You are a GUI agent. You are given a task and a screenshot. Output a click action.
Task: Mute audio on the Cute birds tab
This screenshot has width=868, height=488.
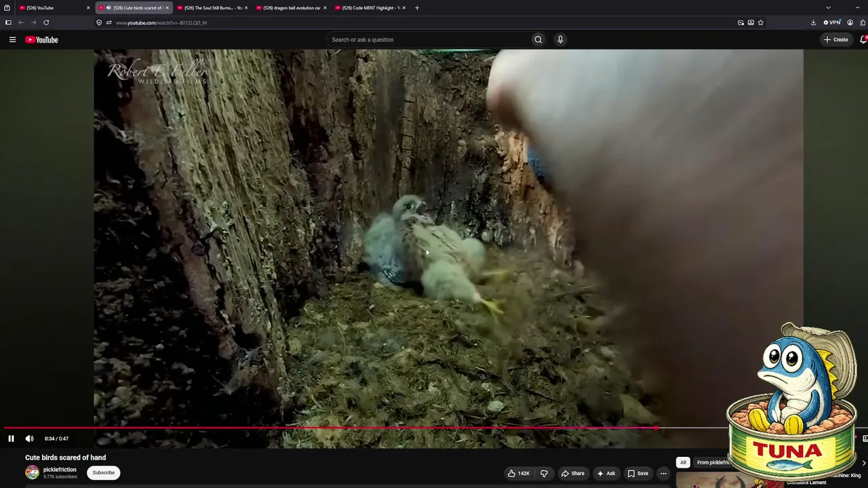(107, 7)
